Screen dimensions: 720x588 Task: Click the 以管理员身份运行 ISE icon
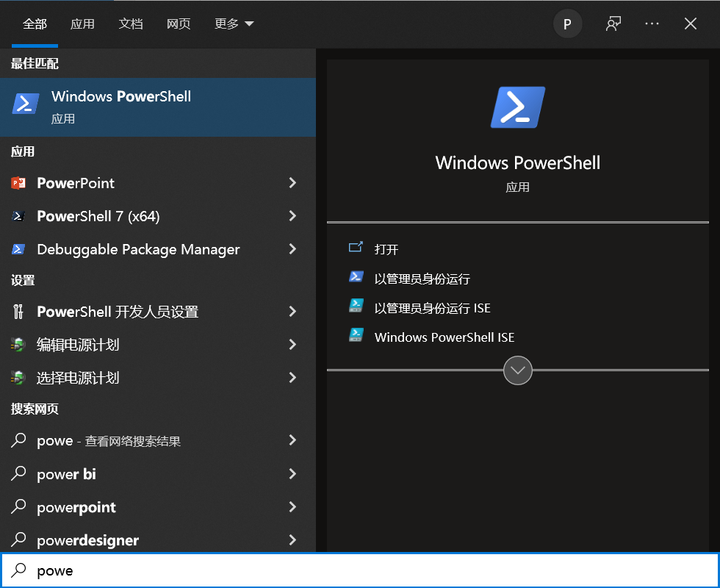coord(356,306)
